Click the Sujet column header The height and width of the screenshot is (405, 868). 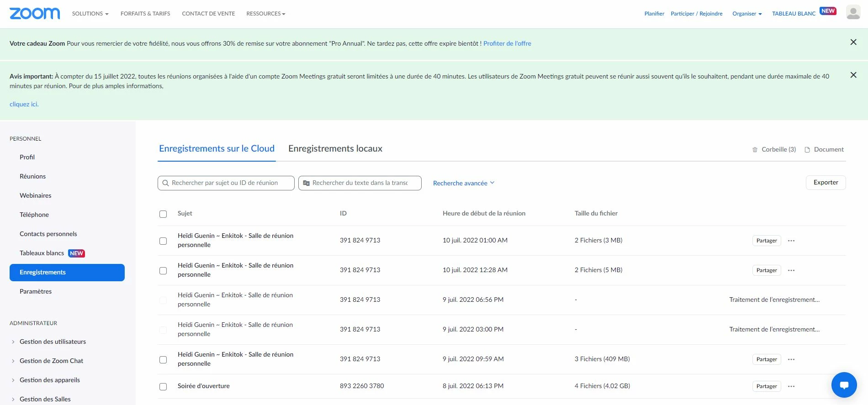click(185, 213)
